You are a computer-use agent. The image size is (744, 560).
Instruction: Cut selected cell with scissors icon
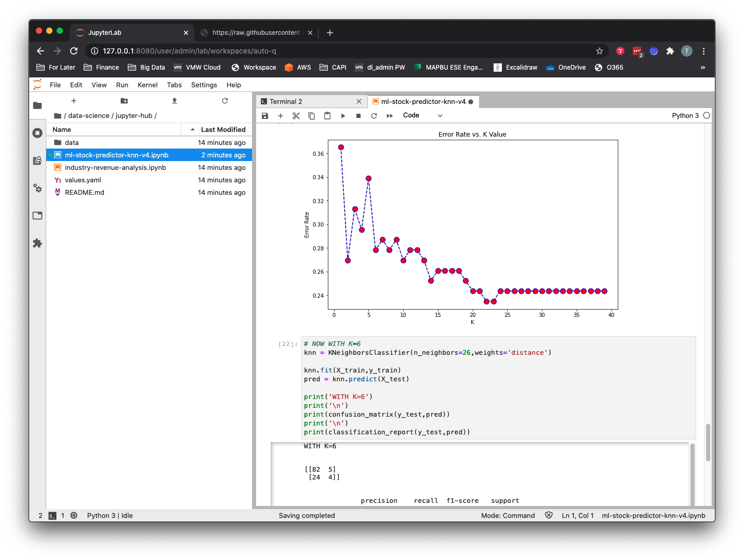click(x=296, y=116)
